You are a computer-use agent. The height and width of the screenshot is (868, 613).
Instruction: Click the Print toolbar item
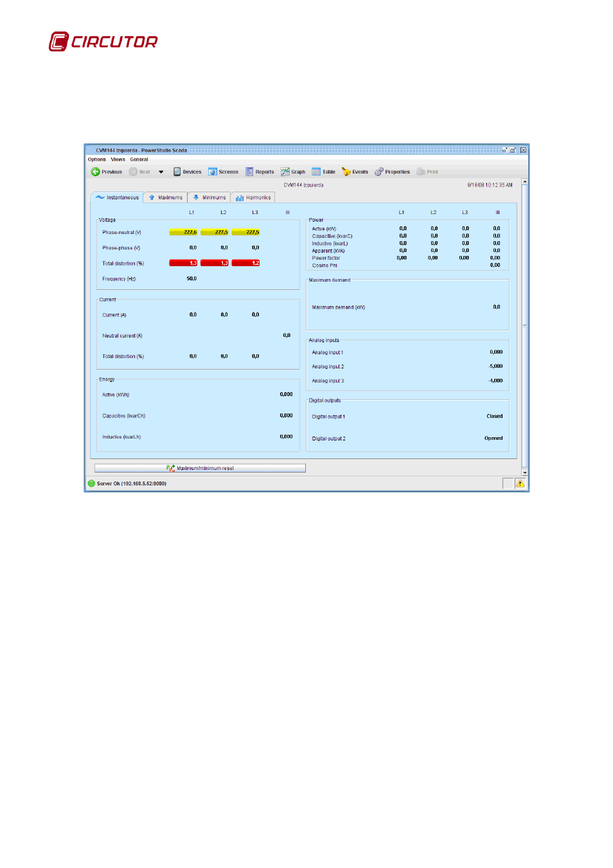coord(427,172)
